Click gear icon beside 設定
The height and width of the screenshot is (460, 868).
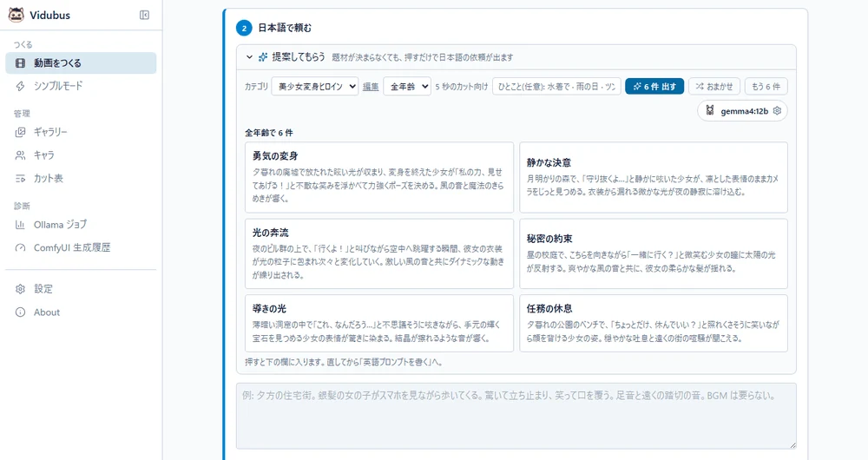[x=21, y=289]
